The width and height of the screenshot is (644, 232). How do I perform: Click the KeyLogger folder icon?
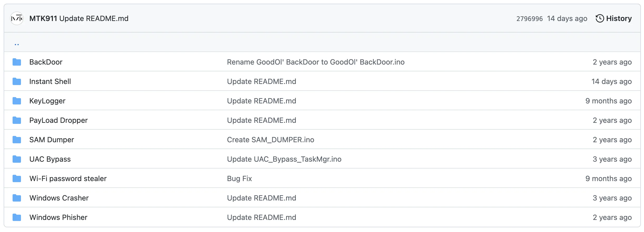tap(17, 101)
